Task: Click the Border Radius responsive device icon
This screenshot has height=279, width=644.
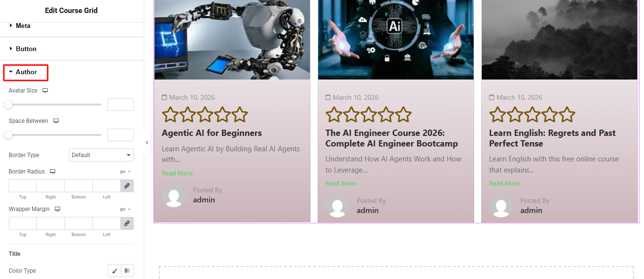Action: pyautogui.click(x=52, y=172)
